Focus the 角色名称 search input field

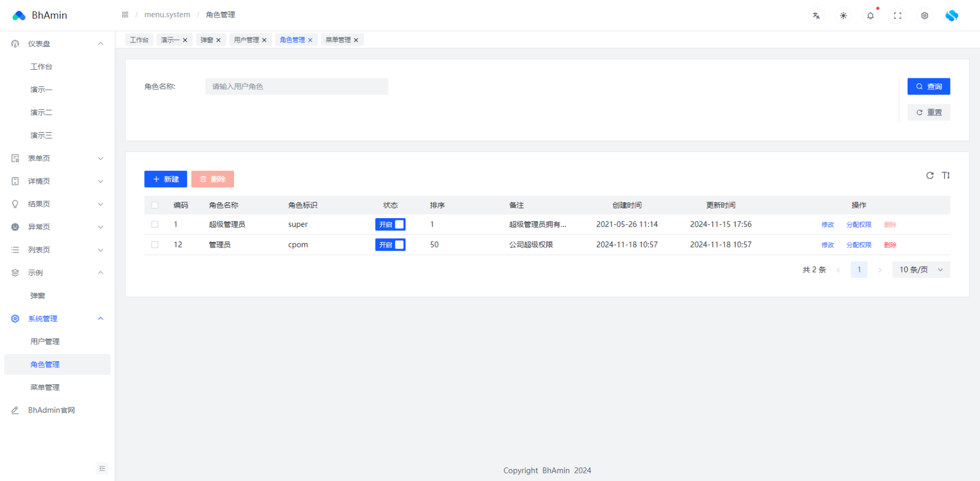[297, 87]
